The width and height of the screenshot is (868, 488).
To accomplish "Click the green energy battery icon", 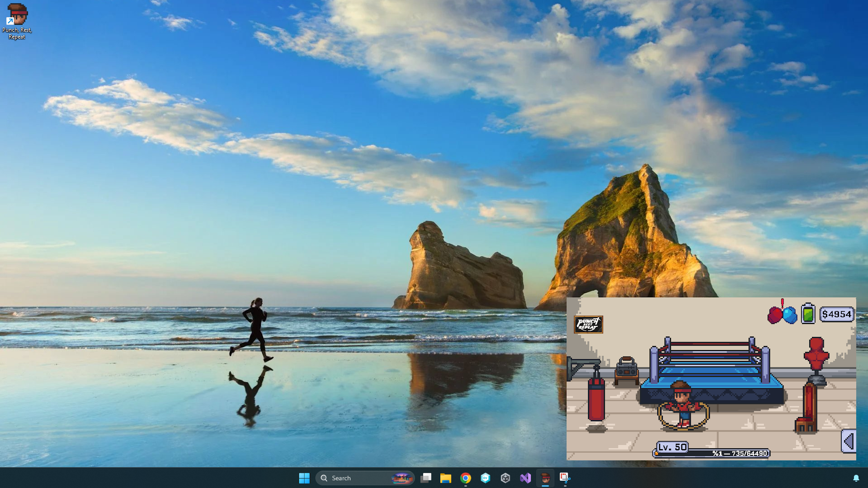I will pos(808,314).
